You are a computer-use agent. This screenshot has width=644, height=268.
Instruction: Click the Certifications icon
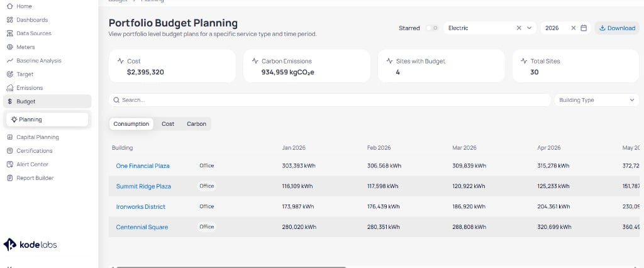(x=10, y=151)
